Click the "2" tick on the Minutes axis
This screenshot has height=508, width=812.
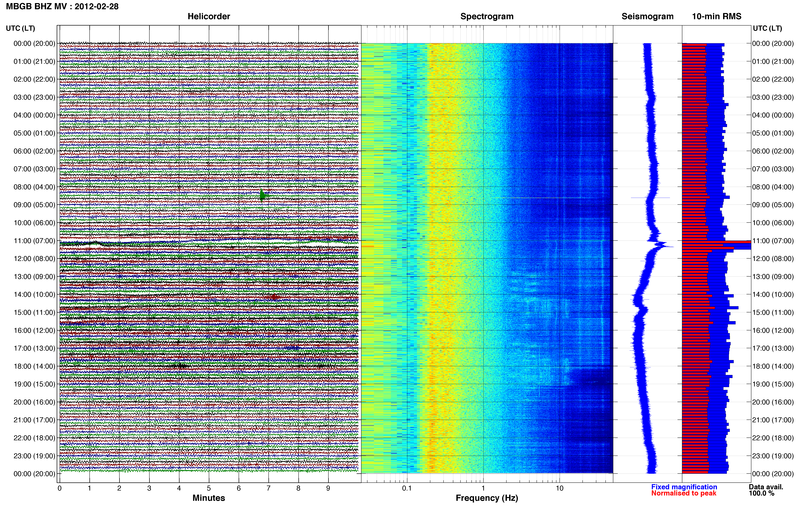(119, 488)
